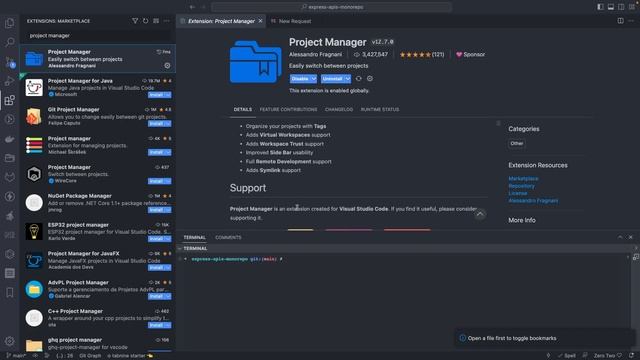Image resolution: width=640 pixels, height=360 pixels.
Task: Click the sync icon next to Uninstall
Action: pyautogui.click(x=358, y=78)
